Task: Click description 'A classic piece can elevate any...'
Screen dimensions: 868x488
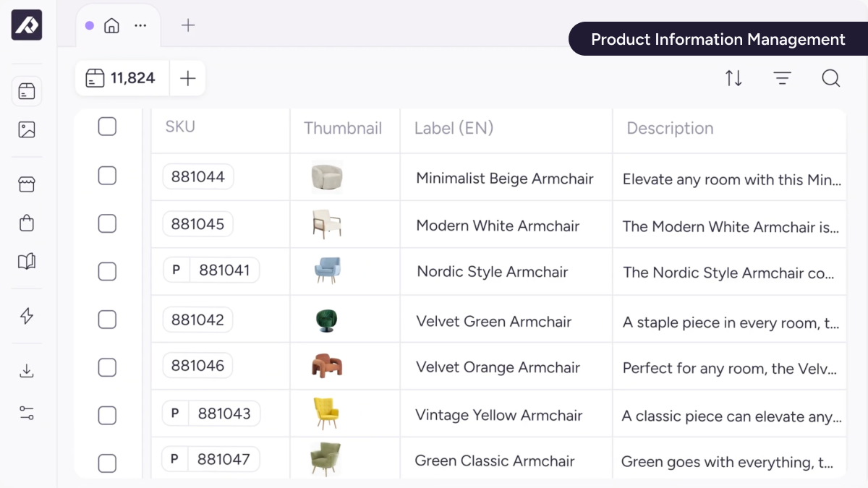Action: click(x=732, y=416)
